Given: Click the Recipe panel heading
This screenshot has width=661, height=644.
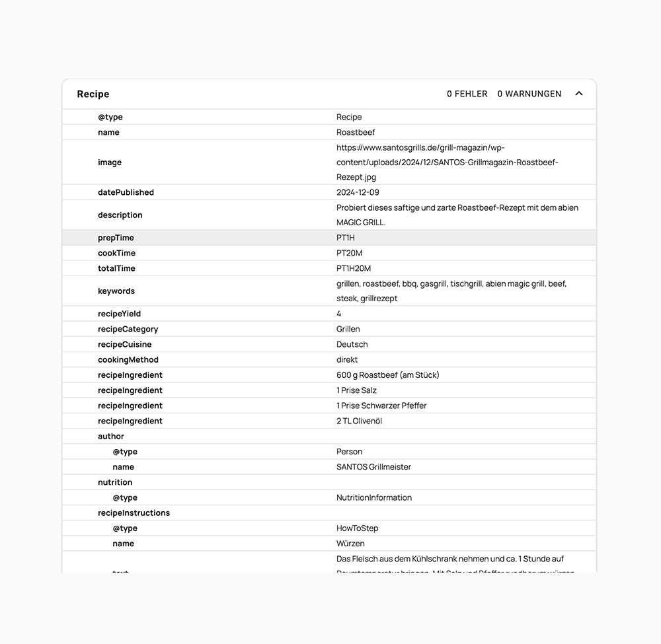Looking at the screenshot, I should click(93, 94).
